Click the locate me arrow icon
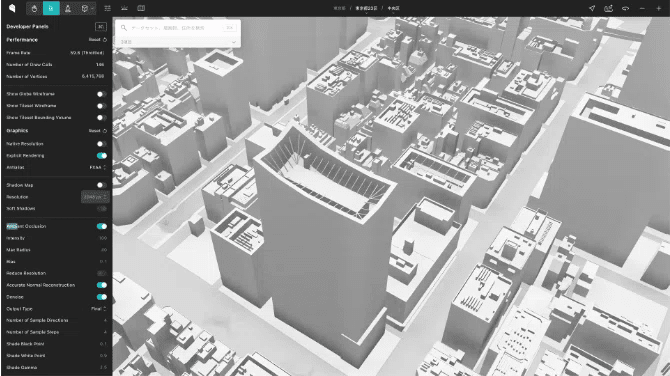Screen dimensions: 670x376 point(592,8)
